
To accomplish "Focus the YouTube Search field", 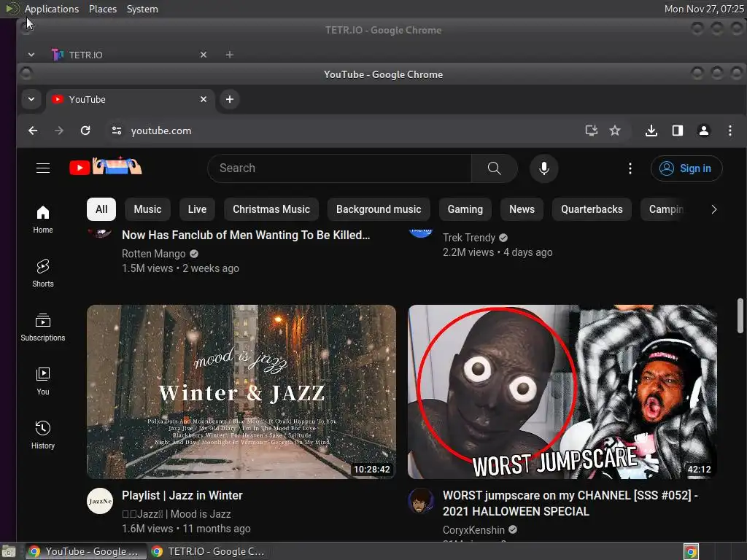I will click(339, 168).
